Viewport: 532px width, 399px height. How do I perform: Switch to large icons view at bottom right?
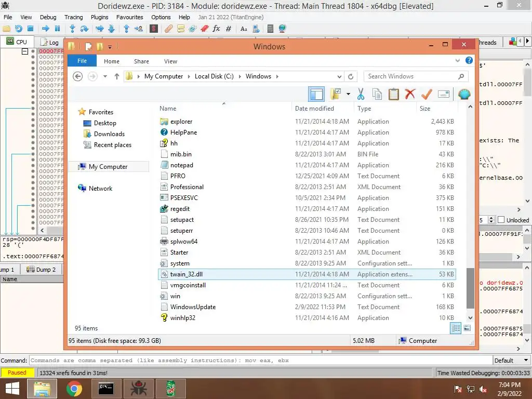[x=467, y=328]
